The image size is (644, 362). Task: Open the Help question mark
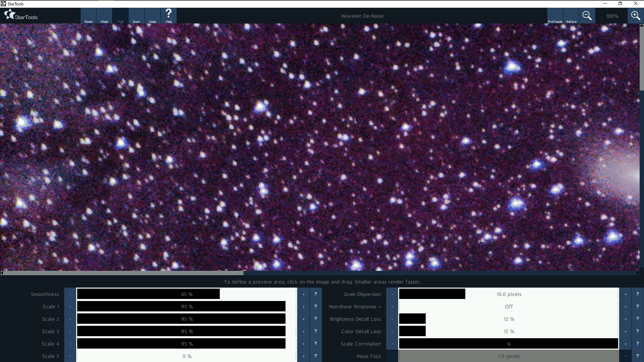tap(169, 15)
